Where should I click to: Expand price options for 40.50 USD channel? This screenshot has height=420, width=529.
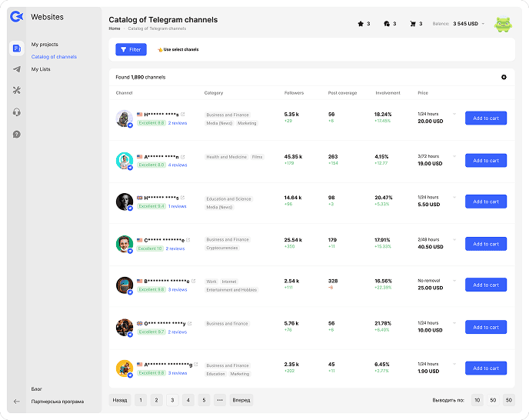454,240
